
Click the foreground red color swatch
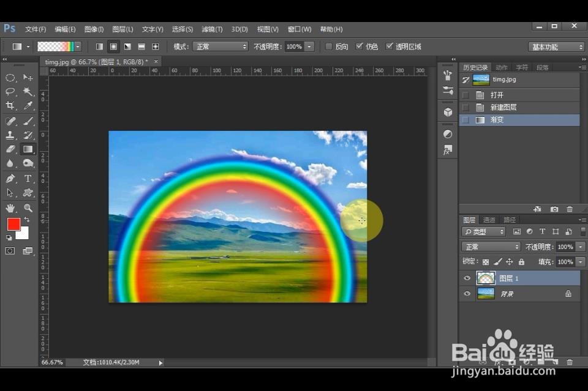13,223
